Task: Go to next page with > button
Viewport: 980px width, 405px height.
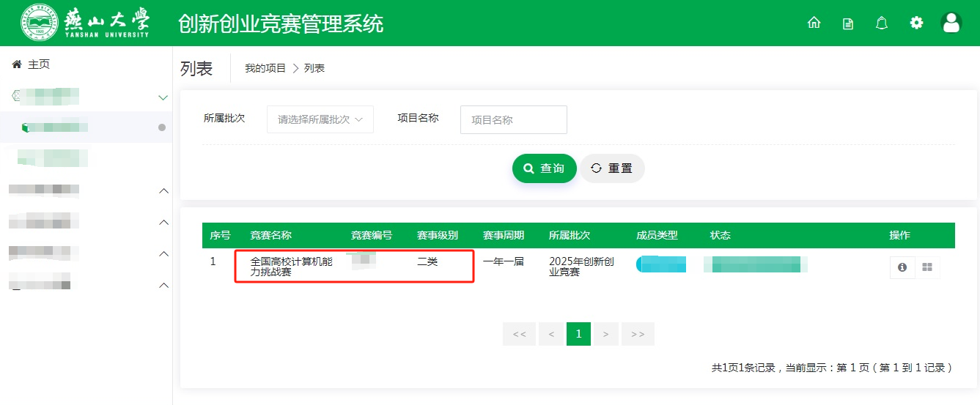Action: coord(605,334)
